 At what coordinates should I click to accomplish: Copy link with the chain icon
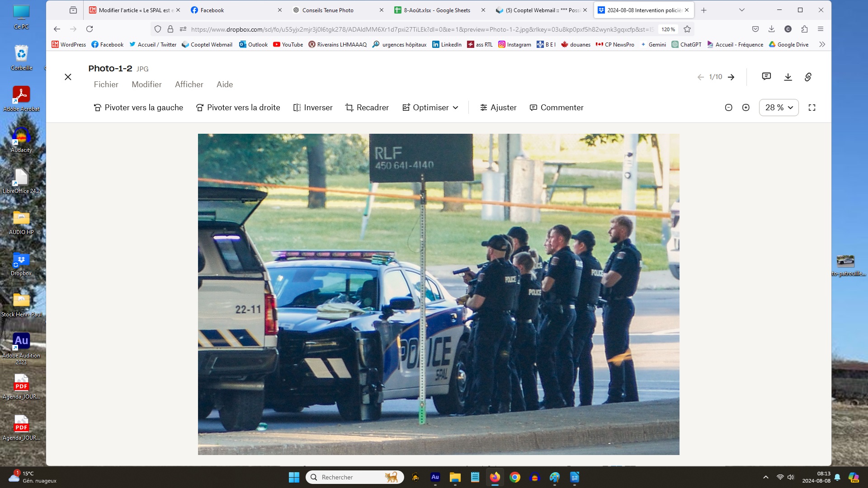[x=808, y=77]
